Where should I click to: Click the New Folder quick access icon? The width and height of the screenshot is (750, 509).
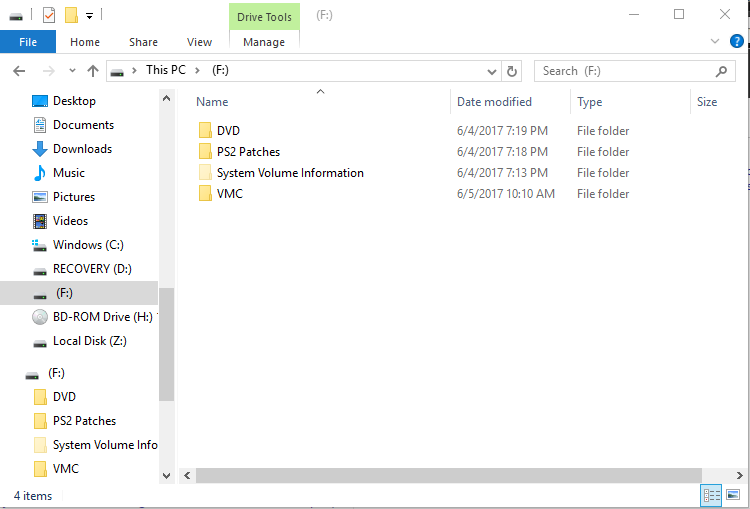(x=71, y=15)
